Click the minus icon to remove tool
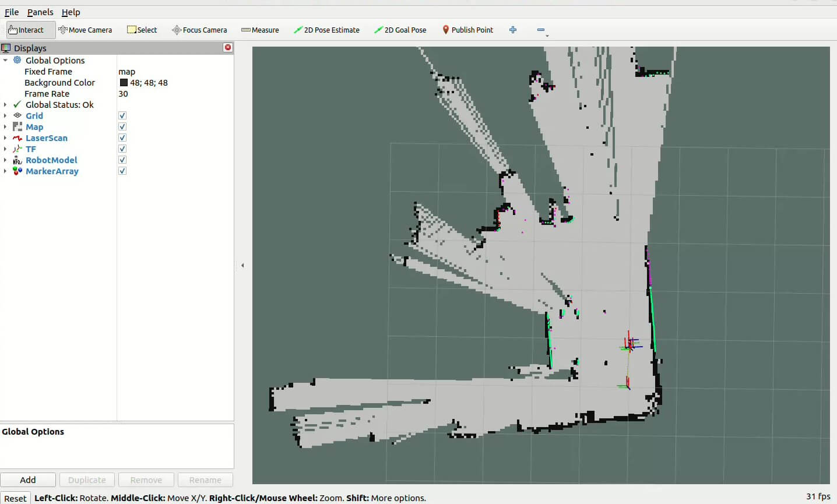 pyautogui.click(x=541, y=30)
